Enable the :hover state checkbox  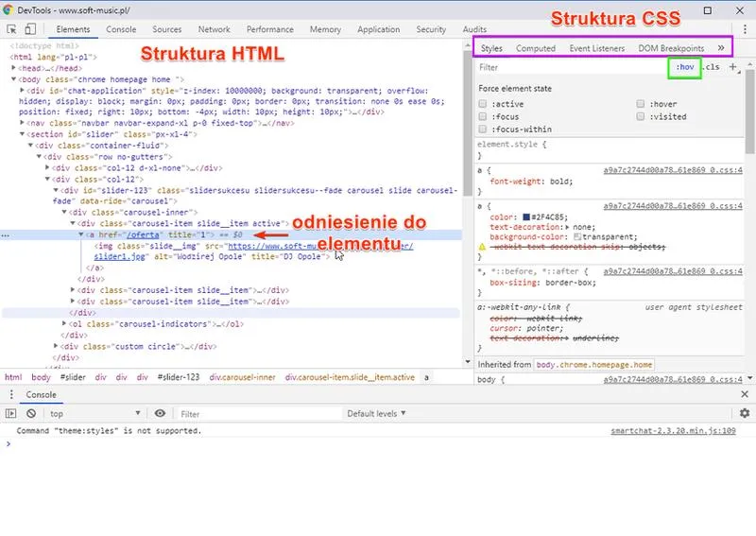[x=641, y=104]
